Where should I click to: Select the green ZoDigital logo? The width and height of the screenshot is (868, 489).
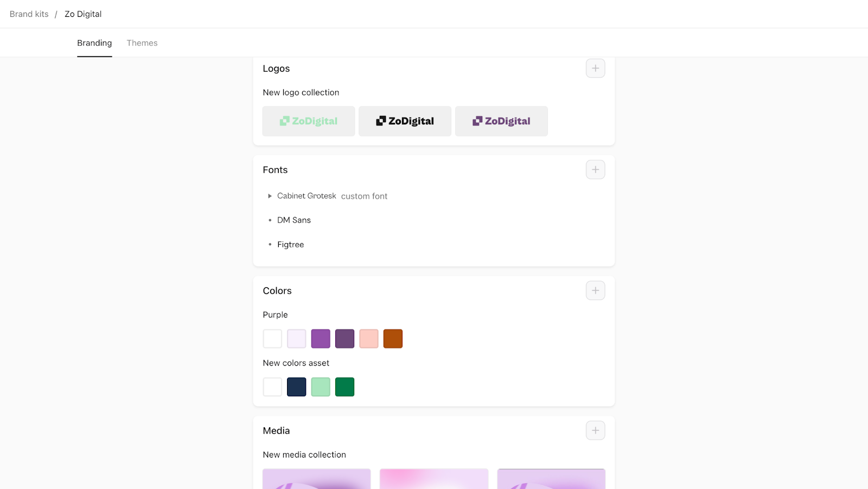pyautogui.click(x=309, y=121)
